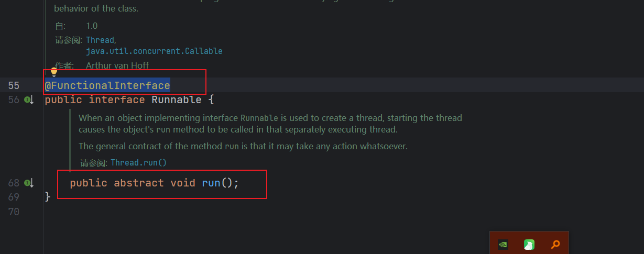Screen dimensions: 644x254
Task: Click line number 68 in the gutter
Action: [x=14, y=183]
